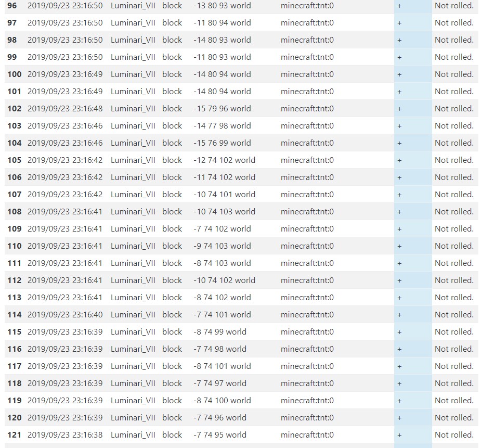Viewport: 482px width, 448px height.
Task: Click minecraft:tnt:0 in row 105
Action: pyautogui.click(x=307, y=160)
